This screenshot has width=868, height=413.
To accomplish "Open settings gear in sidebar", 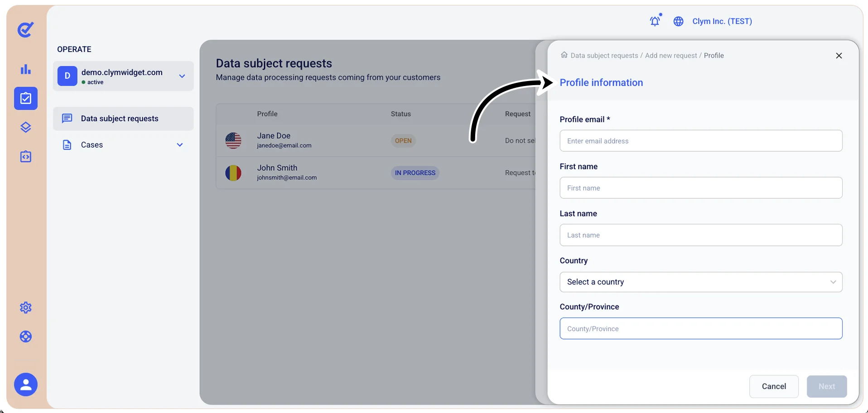I will [x=26, y=308].
